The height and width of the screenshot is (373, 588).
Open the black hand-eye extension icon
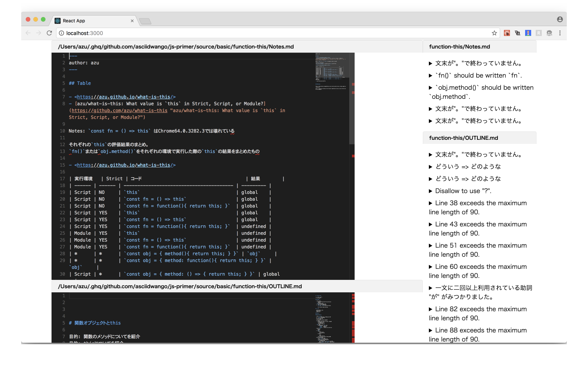coord(518,33)
